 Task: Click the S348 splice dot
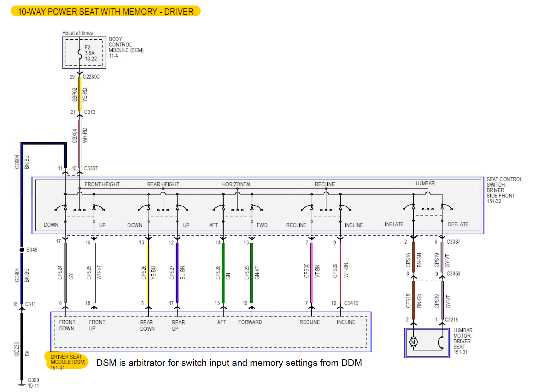(22, 250)
